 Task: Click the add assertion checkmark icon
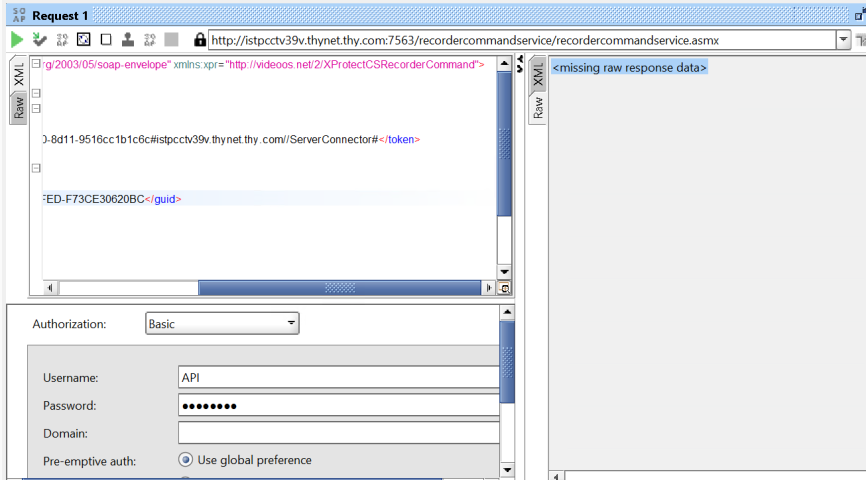click(x=39, y=40)
